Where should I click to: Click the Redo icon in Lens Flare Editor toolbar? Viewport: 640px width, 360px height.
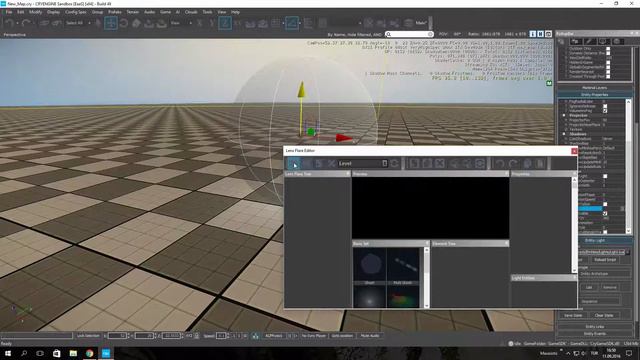tap(513, 164)
